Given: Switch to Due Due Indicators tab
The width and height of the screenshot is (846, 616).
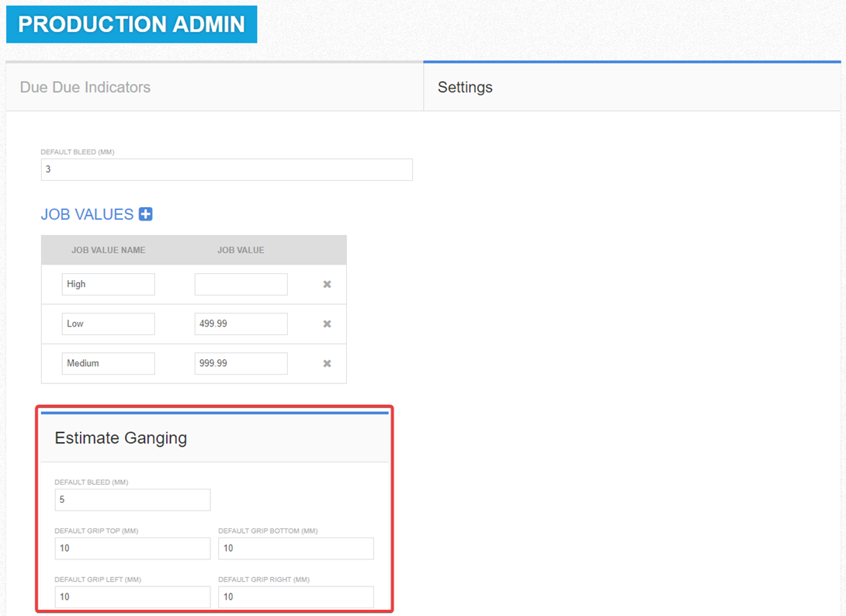Looking at the screenshot, I should 214,87.
